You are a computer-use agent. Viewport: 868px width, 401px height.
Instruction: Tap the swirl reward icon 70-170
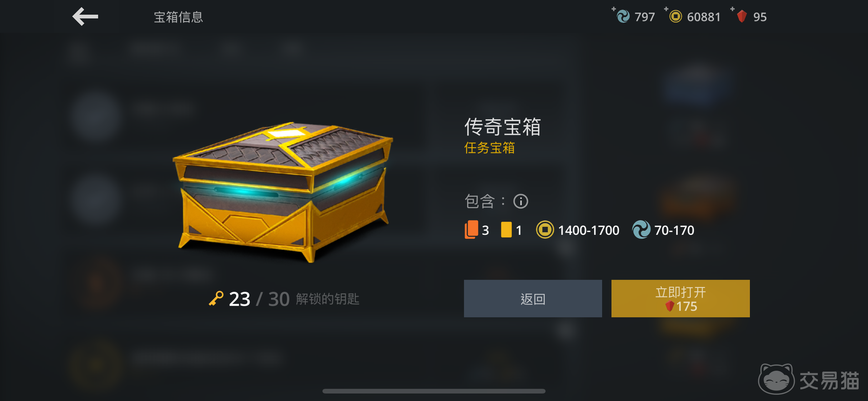coord(641,230)
